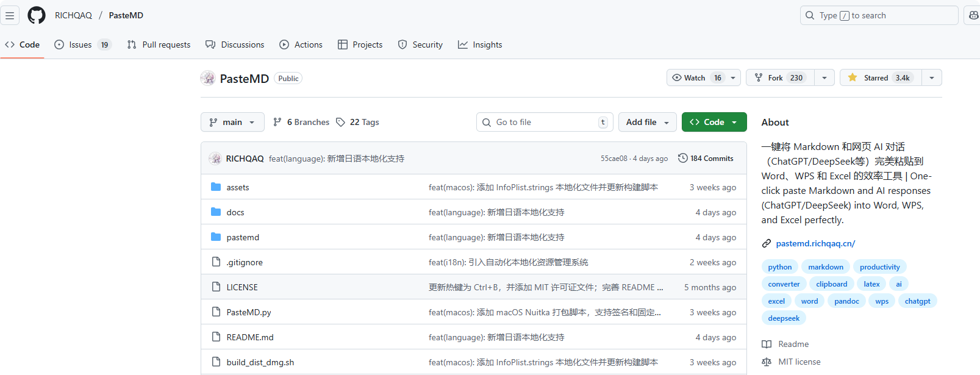Click the pastemd folder icon
The image size is (980, 375).
click(x=216, y=237)
